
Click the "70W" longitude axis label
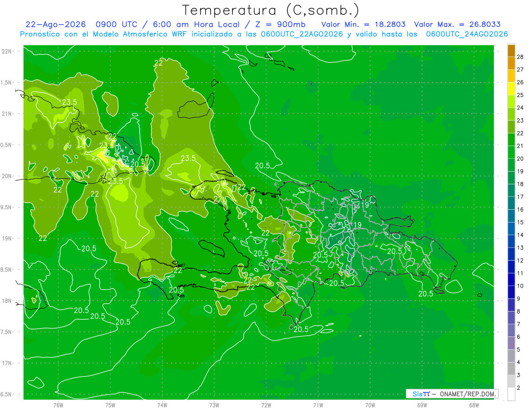tap(370, 405)
